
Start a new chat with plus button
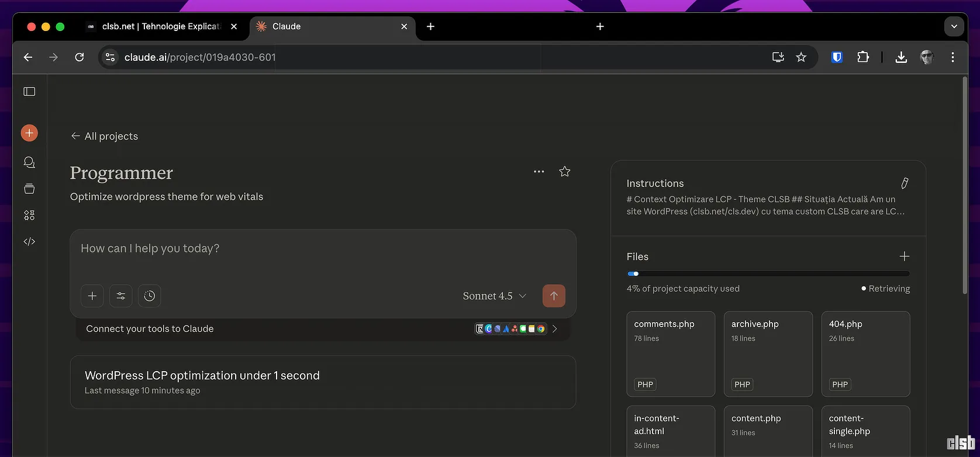29,133
